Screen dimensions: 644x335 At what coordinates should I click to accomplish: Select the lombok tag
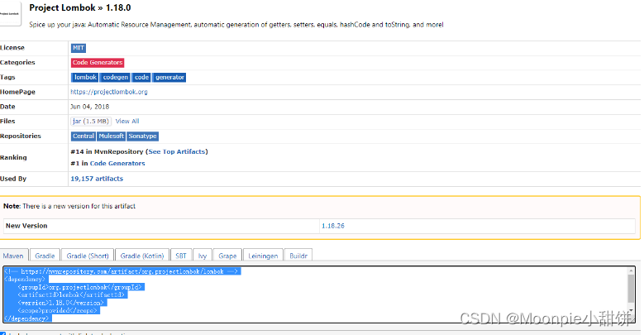85,77
